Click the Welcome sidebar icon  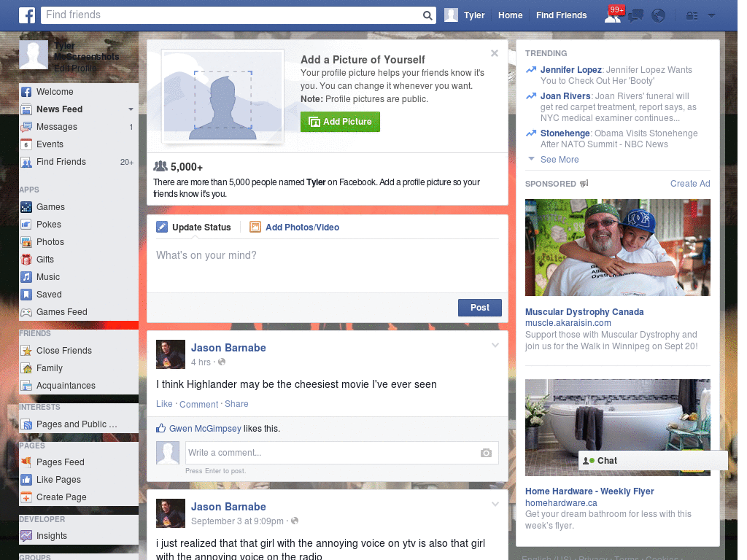point(26,92)
